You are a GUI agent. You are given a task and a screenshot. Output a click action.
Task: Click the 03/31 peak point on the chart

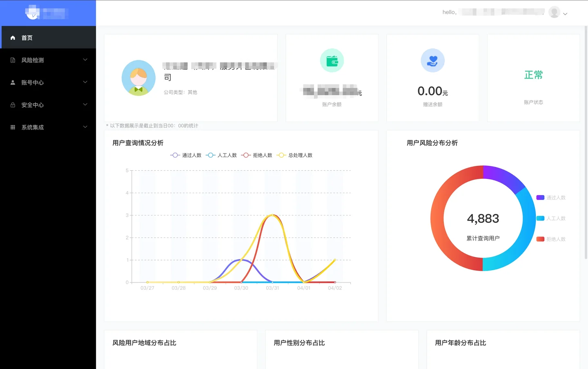tap(272, 215)
